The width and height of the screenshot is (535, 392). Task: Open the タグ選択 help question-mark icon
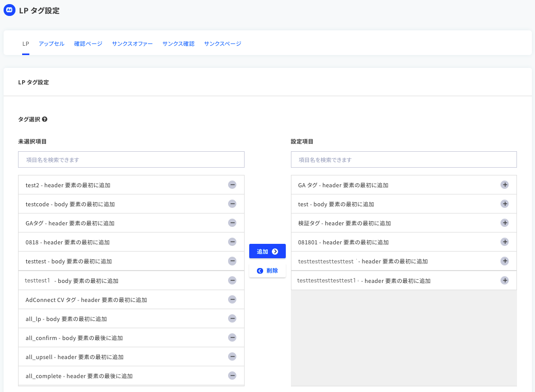coord(45,119)
